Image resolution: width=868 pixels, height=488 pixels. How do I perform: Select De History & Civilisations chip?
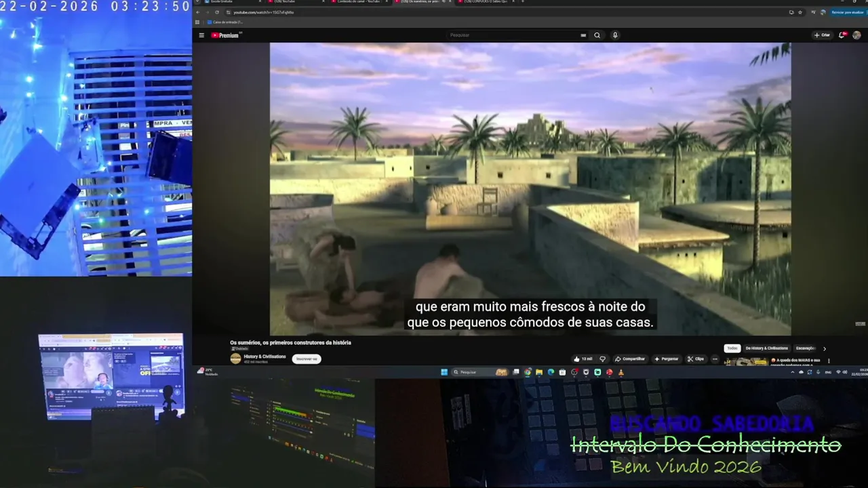[x=767, y=348]
